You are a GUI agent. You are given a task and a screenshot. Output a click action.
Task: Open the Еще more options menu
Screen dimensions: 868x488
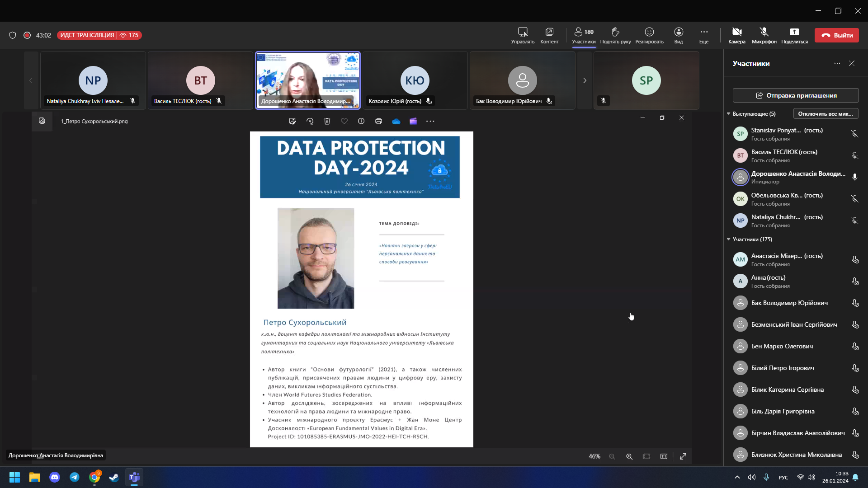pos(703,32)
